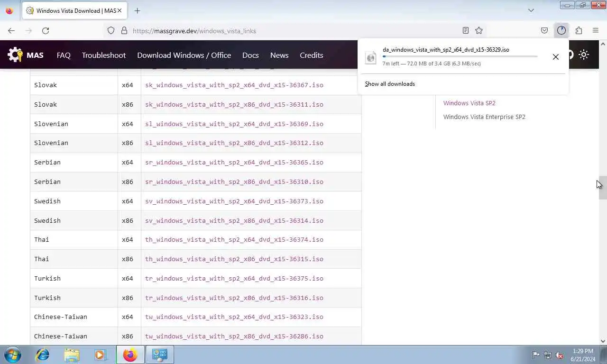Open the Control Panel taskbar item

159,355
